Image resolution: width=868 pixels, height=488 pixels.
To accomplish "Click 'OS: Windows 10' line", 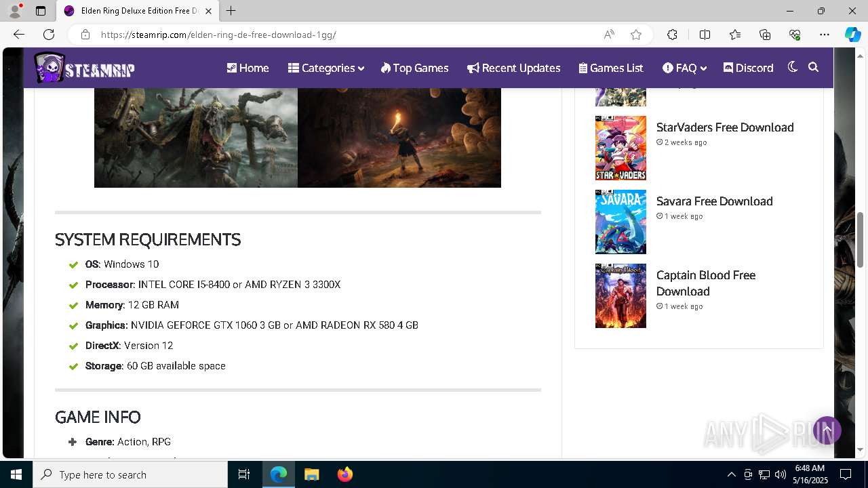I will tap(122, 264).
